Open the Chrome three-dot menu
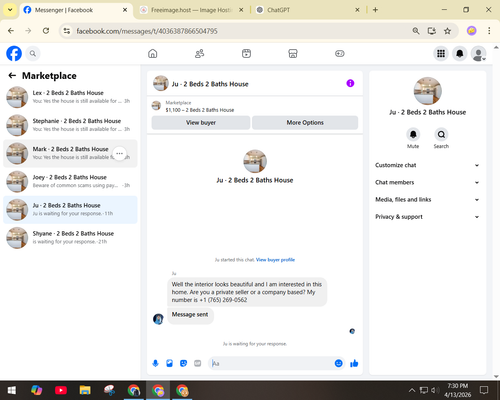Viewport: 500px width, 400px height. (x=489, y=31)
